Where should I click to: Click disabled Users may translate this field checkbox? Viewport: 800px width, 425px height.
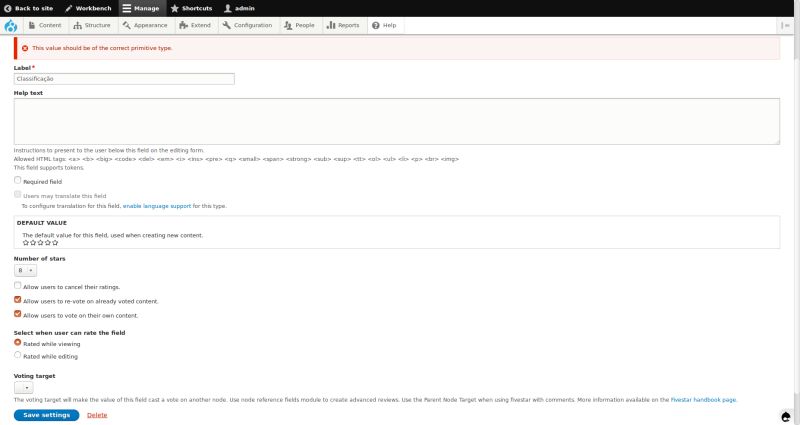pyautogui.click(x=18, y=194)
